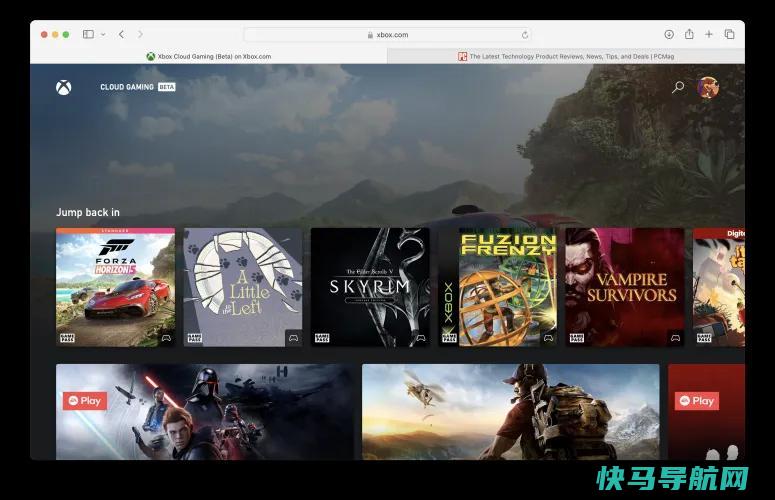Click Game Pass badge on Forza Horizon 5
Viewport: 775px width, 500px height.
(67, 338)
